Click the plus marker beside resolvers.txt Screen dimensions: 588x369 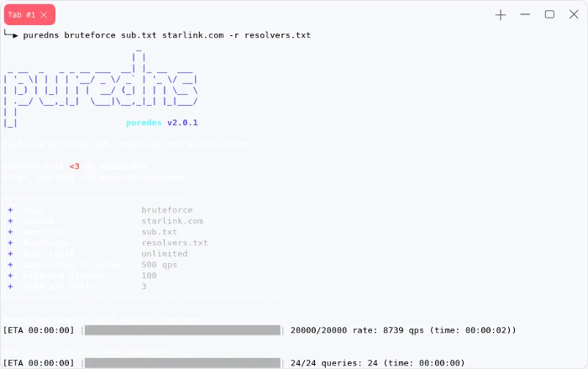tap(10, 242)
